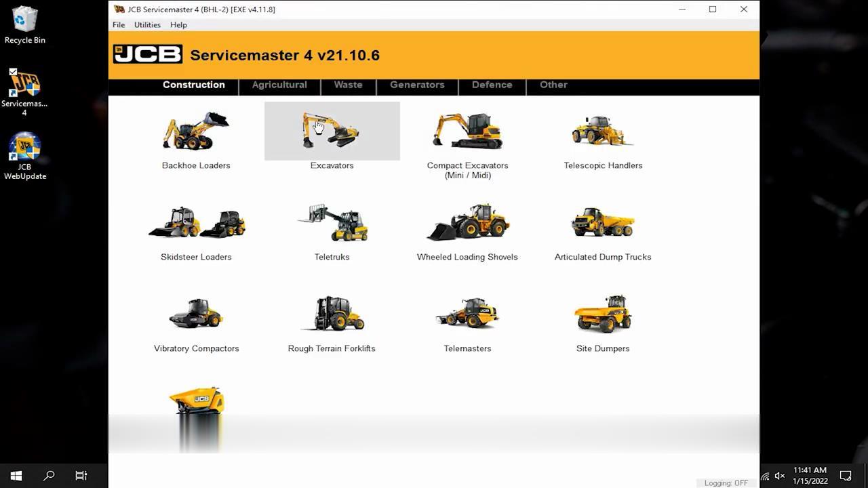The width and height of the screenshot is (868, 488).
Task: Open Wheeled Loading Shovels icon
Action: (467, 222)
